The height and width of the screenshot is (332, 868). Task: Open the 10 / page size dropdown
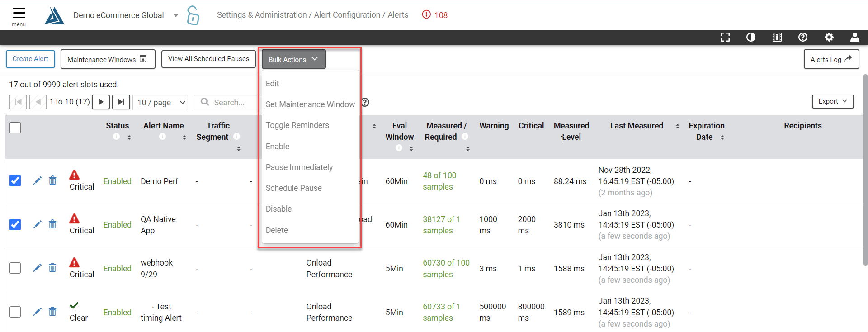point(161,102)
